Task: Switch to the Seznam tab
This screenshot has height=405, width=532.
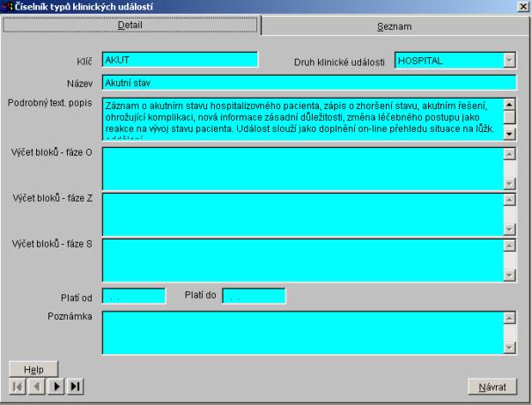Action: [x=395, y=27]
